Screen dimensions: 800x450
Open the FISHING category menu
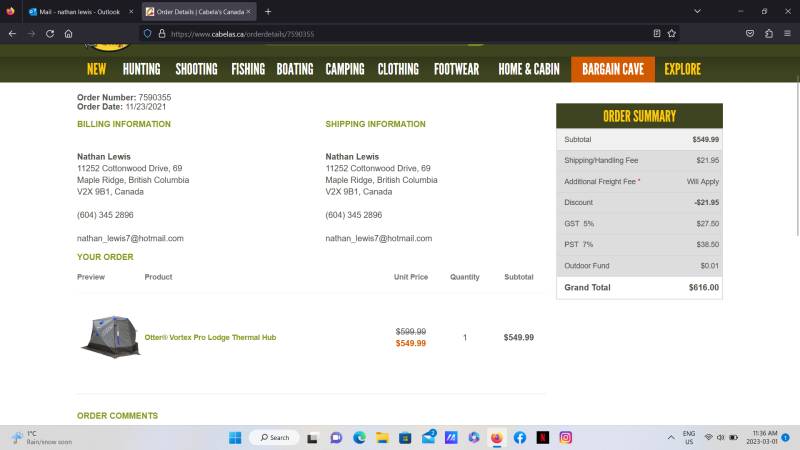[248, 69]
